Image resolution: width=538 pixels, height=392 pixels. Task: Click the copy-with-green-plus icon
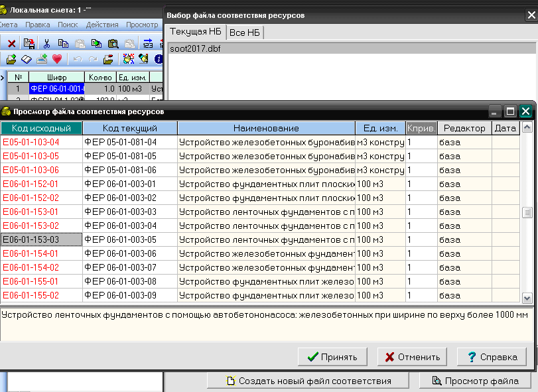96,44
